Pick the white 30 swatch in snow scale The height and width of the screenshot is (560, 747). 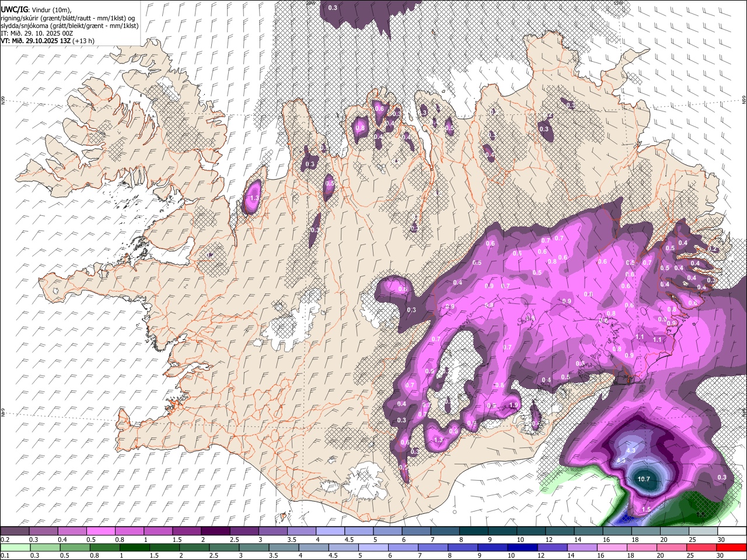(x=732, y=531)
